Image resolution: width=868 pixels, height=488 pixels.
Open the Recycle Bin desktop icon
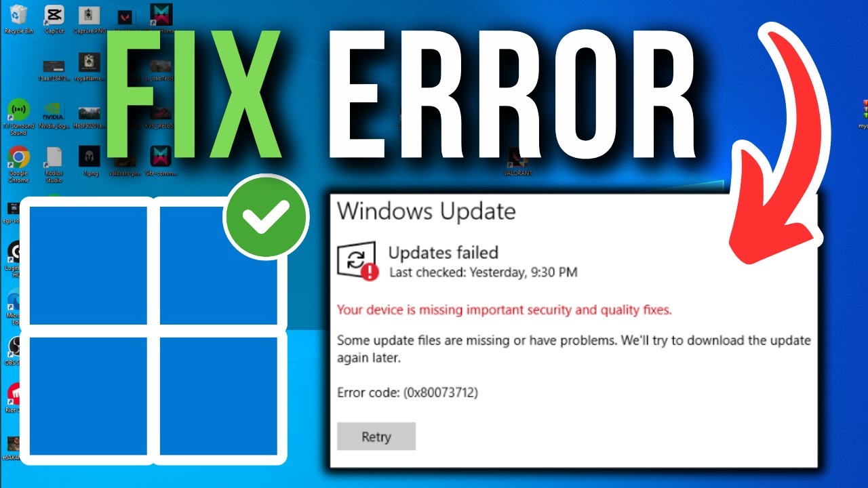tap(18, 18)
